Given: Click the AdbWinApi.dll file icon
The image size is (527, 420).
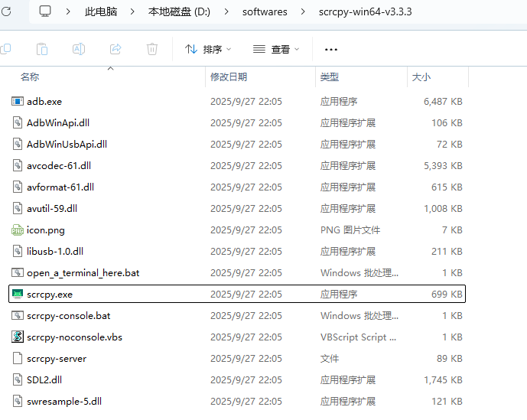Looking at the screenshot, I should click(18, 122).
